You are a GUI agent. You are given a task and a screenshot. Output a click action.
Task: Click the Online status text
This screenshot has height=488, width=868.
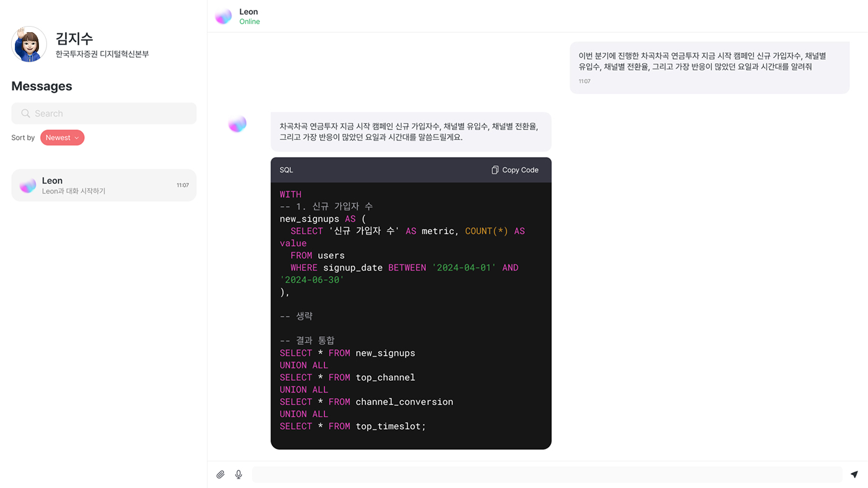[250, 22]
